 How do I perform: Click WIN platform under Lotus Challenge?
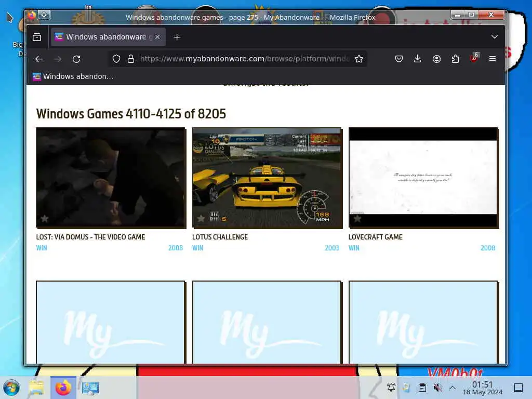[197, 248]
